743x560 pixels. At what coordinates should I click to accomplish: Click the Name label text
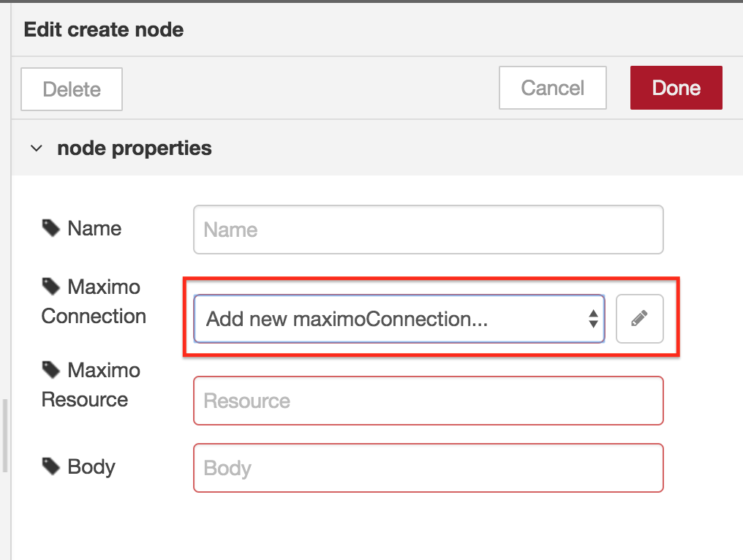click(95, 228)
